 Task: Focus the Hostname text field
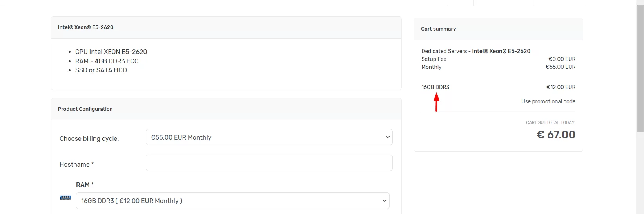click(269, 163)
